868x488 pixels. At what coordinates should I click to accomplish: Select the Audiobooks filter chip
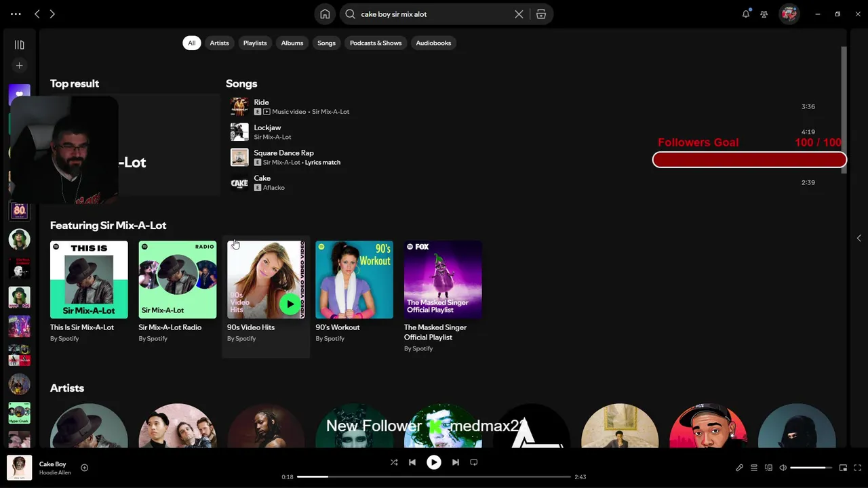click(x=433, y=43)
